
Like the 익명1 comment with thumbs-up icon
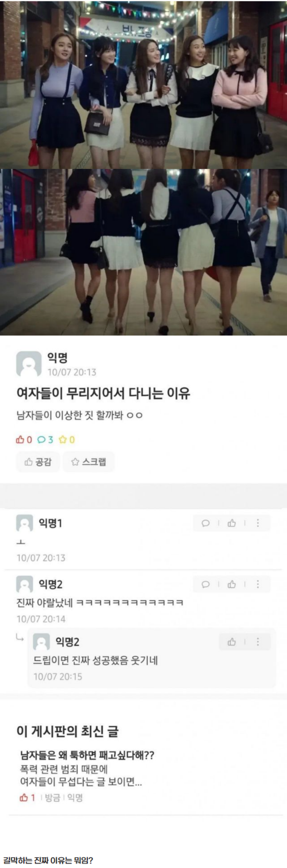point(232,523)
